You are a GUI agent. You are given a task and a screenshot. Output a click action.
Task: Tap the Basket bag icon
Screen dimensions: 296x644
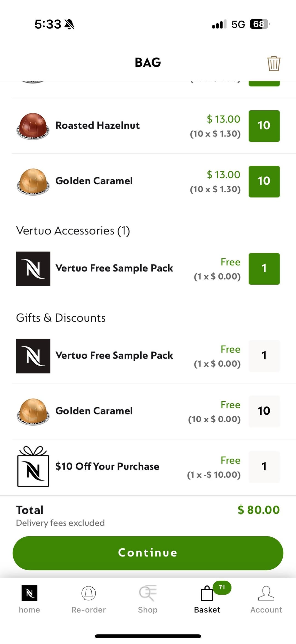[x=207, y=594]
